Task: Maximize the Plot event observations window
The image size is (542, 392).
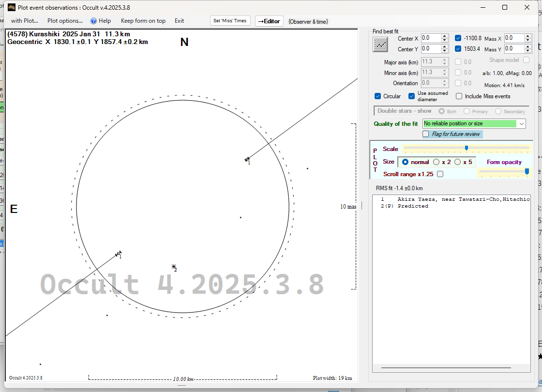Action: point(505,7)
